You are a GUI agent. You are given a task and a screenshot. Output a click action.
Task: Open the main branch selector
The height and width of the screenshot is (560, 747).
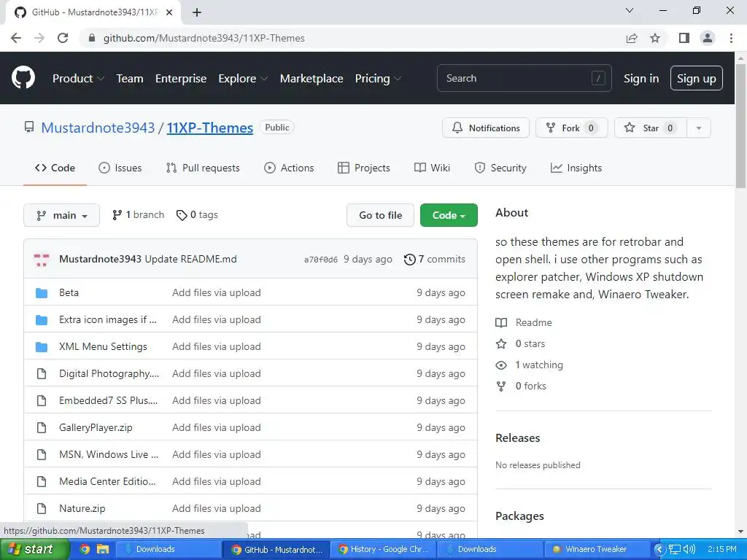(61, 215)
